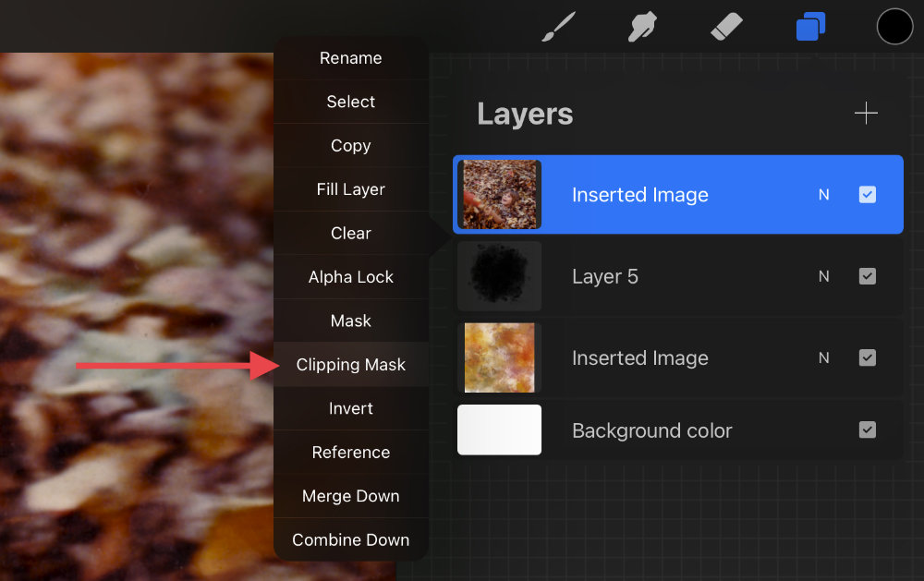Viewport: 924px width, 581px height.
Task: Select the Eraser tool
Action: click(726, 27)
